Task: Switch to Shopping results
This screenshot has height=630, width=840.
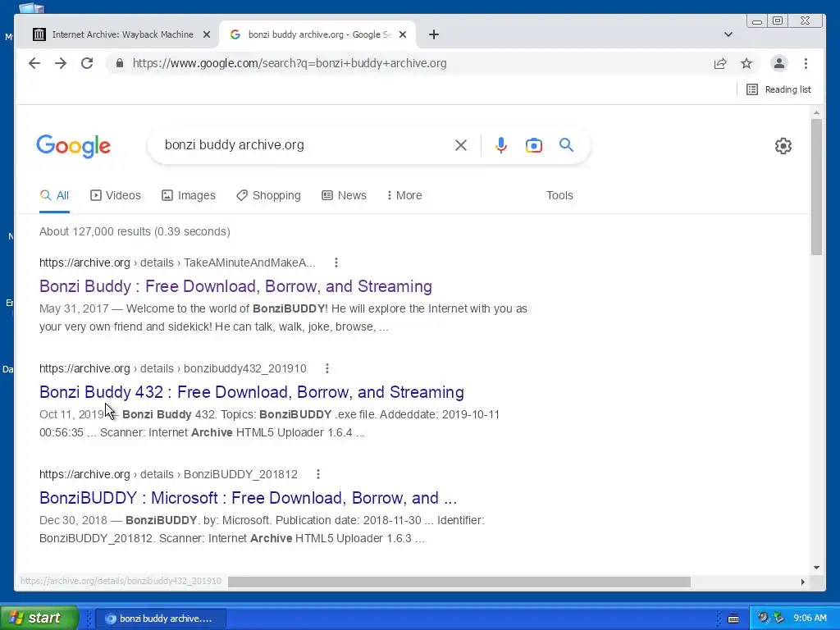Action: click(x=268, y=195)
